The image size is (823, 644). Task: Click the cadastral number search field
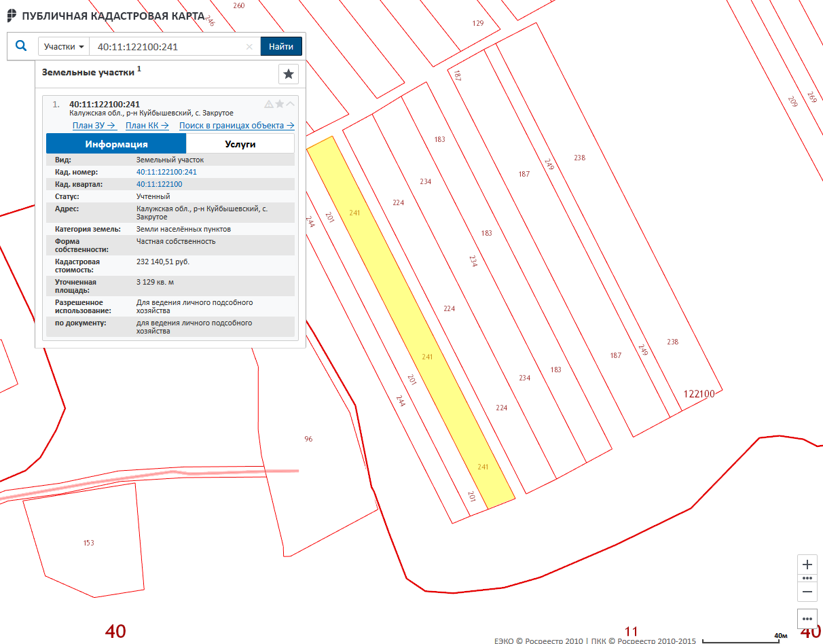[x=170, y=47]
